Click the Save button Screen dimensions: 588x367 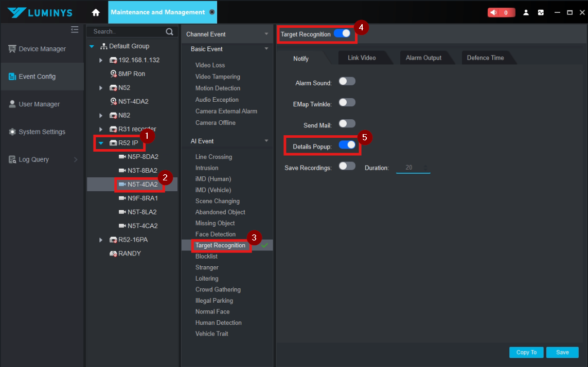pyautogui.click(x=562, y=353)
